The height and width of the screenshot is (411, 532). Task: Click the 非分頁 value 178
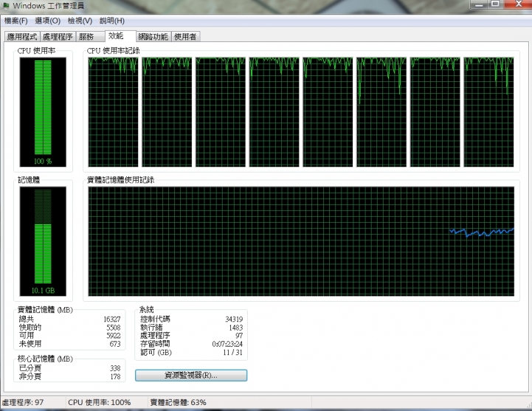pos(115,376)
